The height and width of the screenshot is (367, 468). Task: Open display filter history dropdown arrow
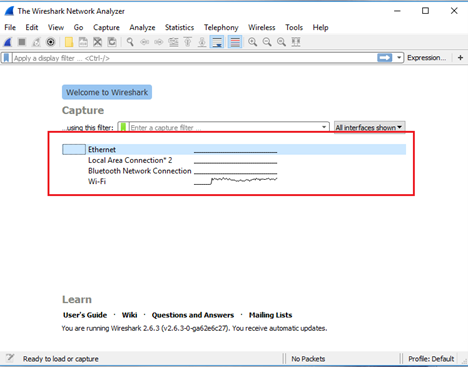click(399, 58)
